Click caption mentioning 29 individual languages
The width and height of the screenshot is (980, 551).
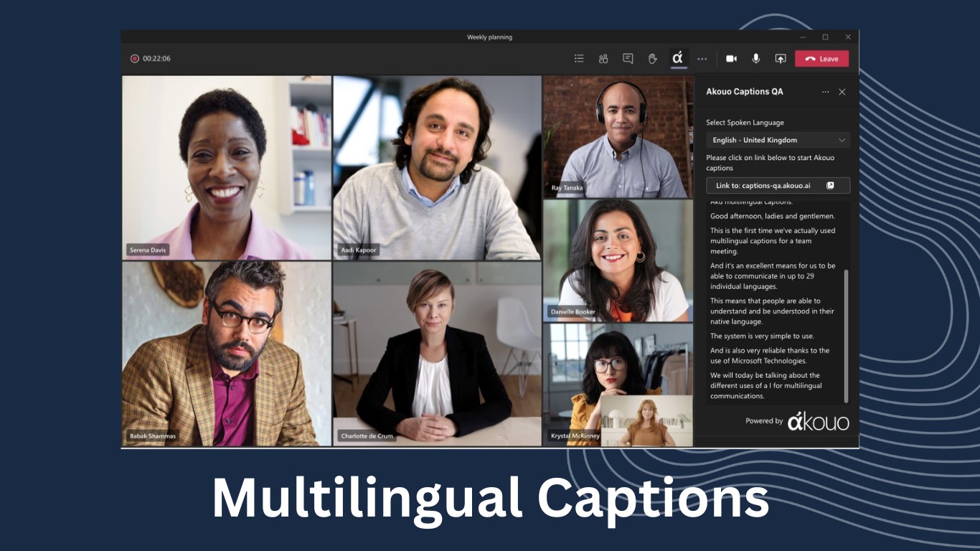point(773,276)
